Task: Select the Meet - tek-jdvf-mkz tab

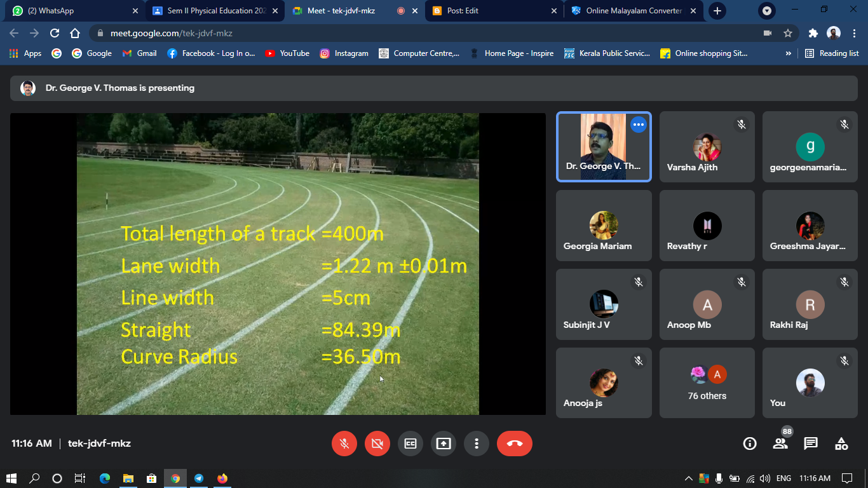Action: tap(354, 11)
